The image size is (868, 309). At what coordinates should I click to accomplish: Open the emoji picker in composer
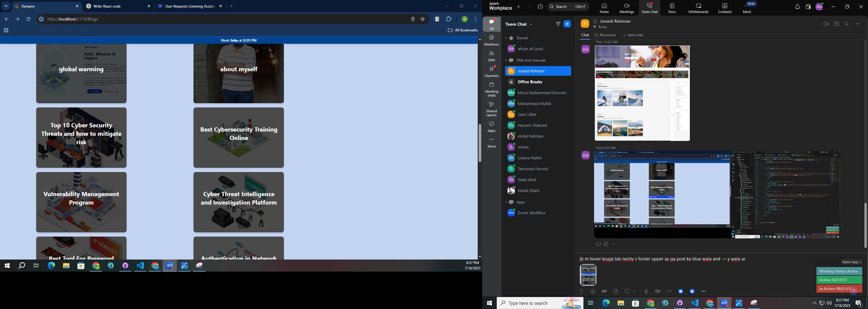point(593,291)
